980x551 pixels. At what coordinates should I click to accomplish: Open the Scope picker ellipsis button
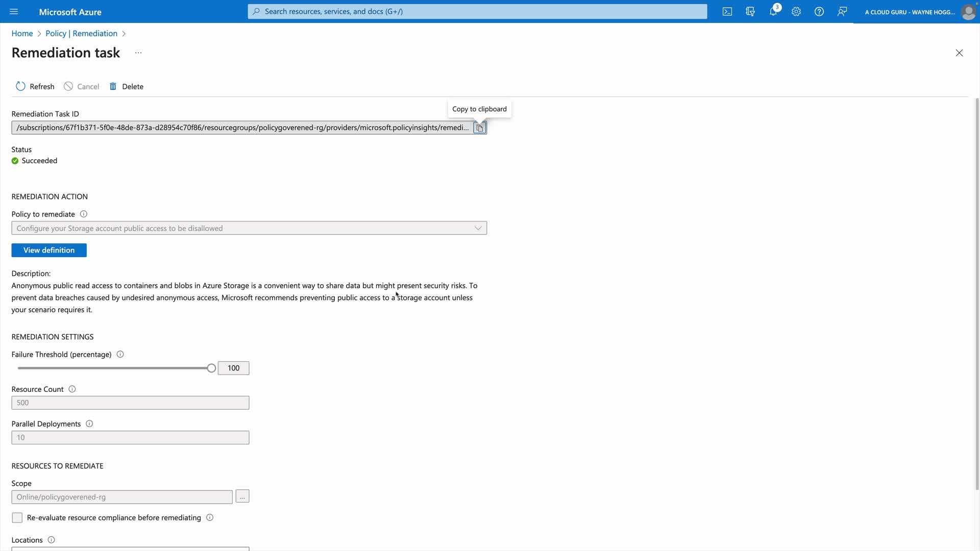[x=242, y=496]
